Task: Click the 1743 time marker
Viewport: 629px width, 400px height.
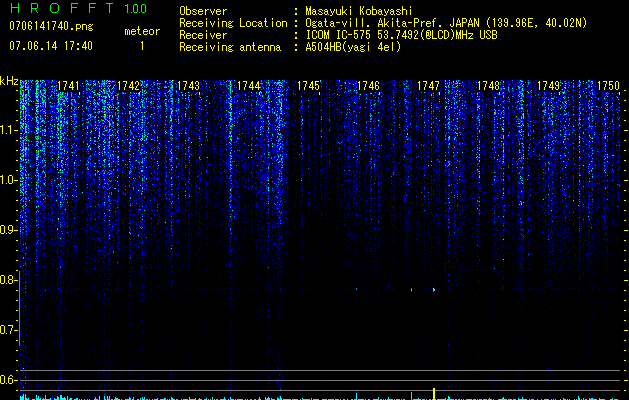Action: (188, 86)
